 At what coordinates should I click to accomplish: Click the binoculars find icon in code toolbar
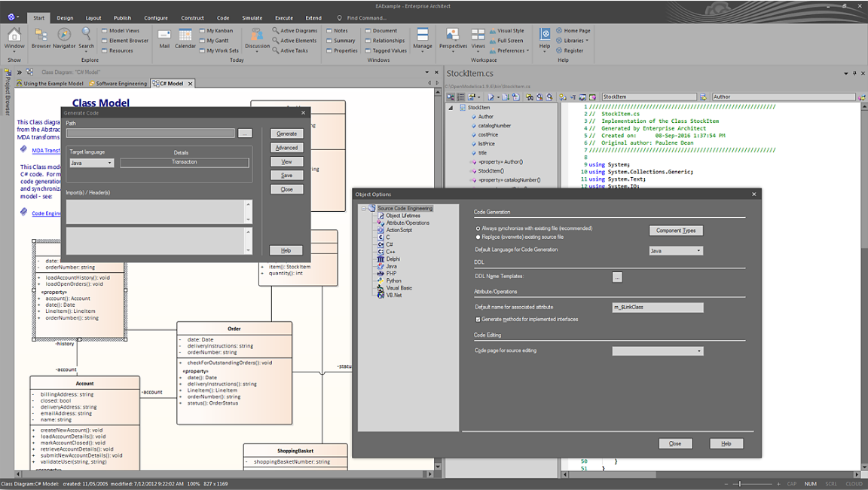530,97
